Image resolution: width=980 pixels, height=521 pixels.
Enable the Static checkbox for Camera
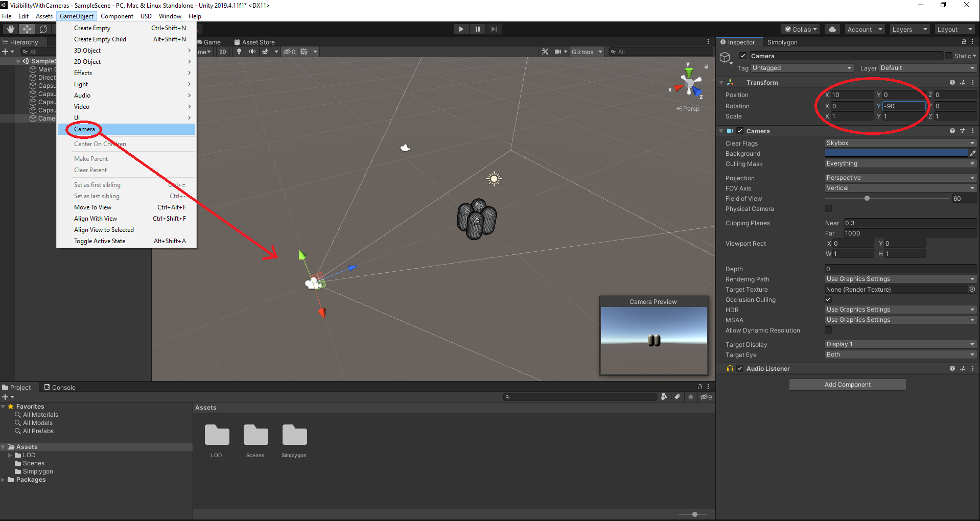pyautogui.click(x=950, y=56)
